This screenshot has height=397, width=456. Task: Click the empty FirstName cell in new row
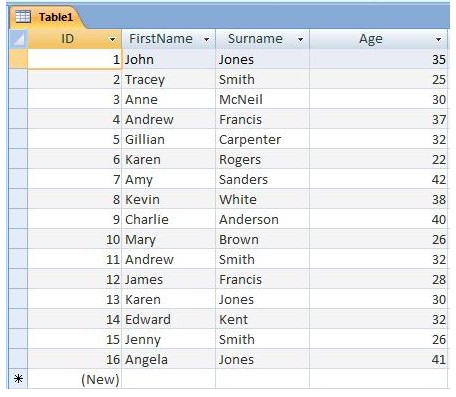point(169,379)
